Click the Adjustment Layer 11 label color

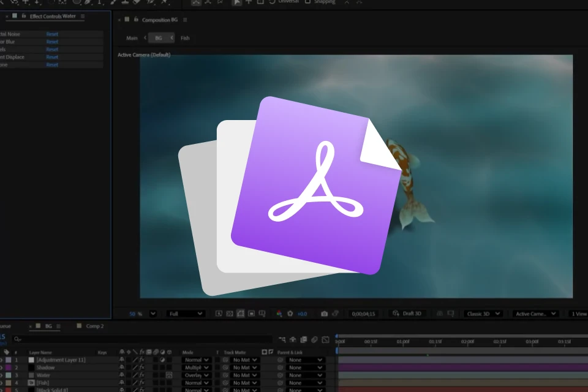[8, 360]
